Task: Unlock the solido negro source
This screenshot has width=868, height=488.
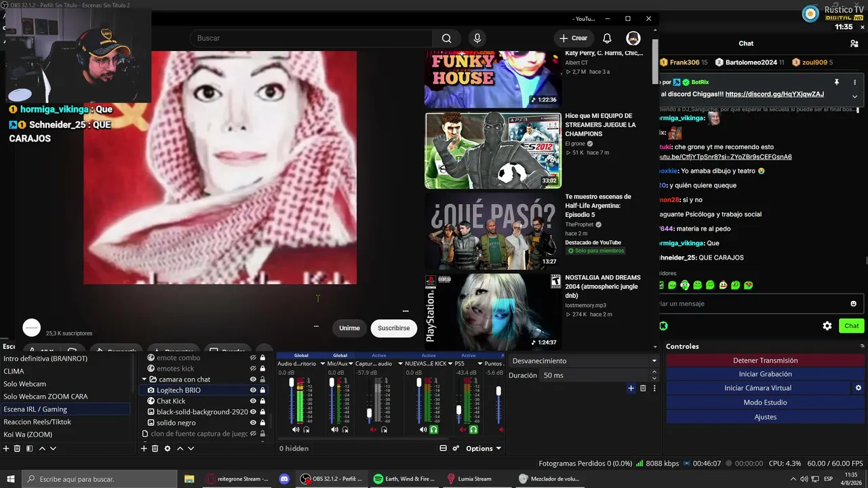Action: pos(262,423)
